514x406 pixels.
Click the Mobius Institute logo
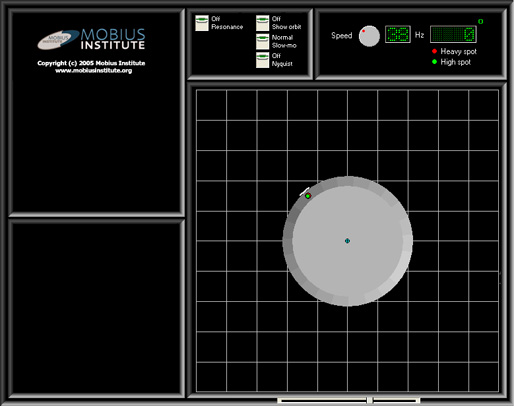pyautogui.click(x=91, y=39)
